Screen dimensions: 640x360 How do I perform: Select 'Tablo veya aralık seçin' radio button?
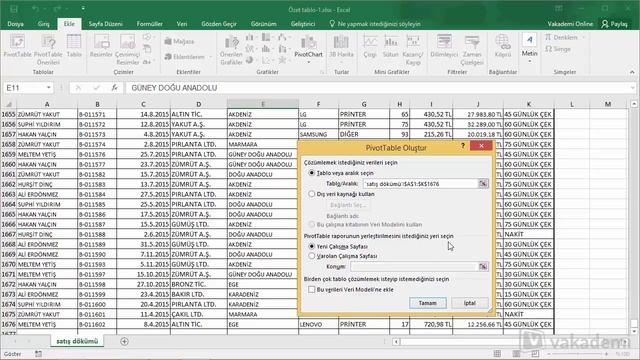(312, 173)
